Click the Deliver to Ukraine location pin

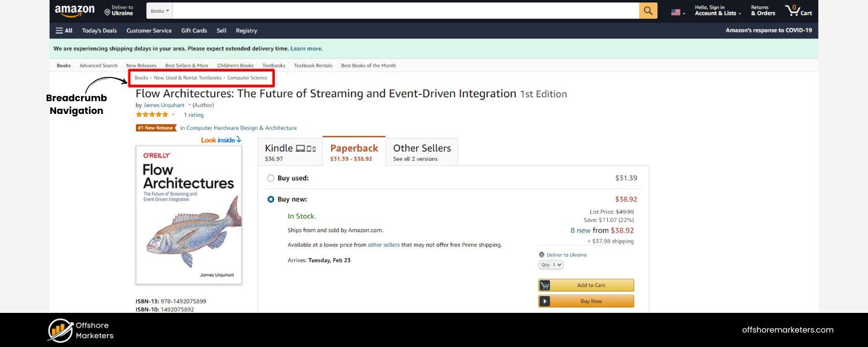tap(108, 12)
